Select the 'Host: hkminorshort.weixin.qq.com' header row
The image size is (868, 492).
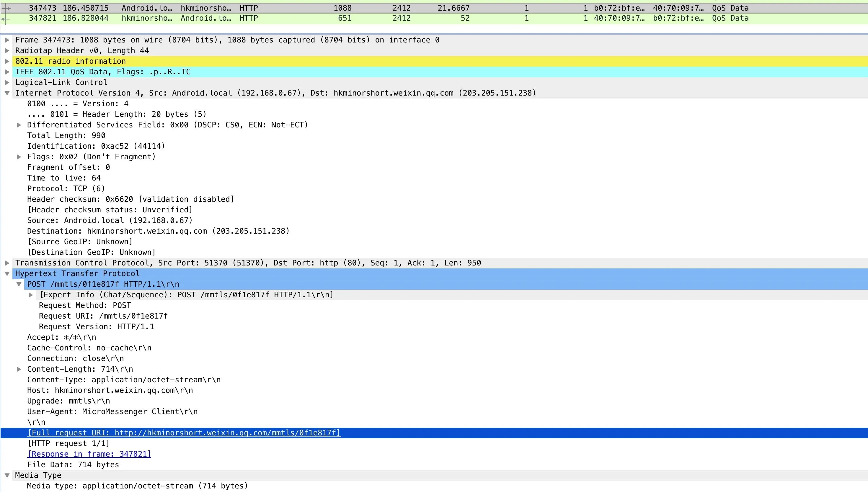110,390
